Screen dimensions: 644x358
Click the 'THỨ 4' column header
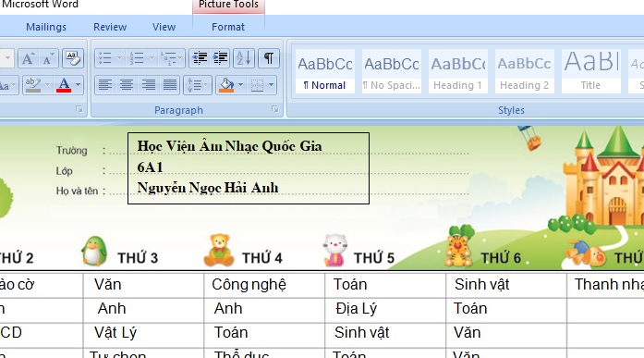pos(262,258)
